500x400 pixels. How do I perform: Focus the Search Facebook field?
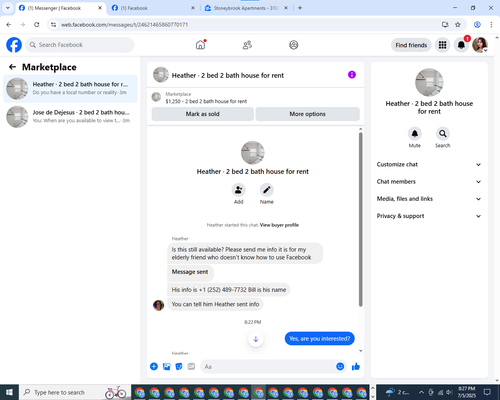80,45
